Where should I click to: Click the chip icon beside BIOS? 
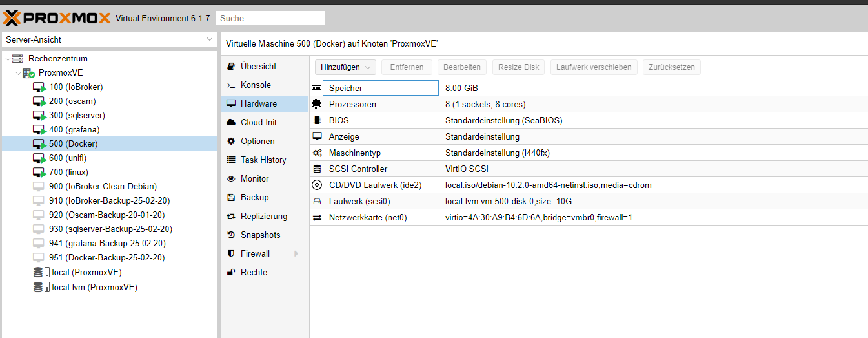click(x=317, y=120)
